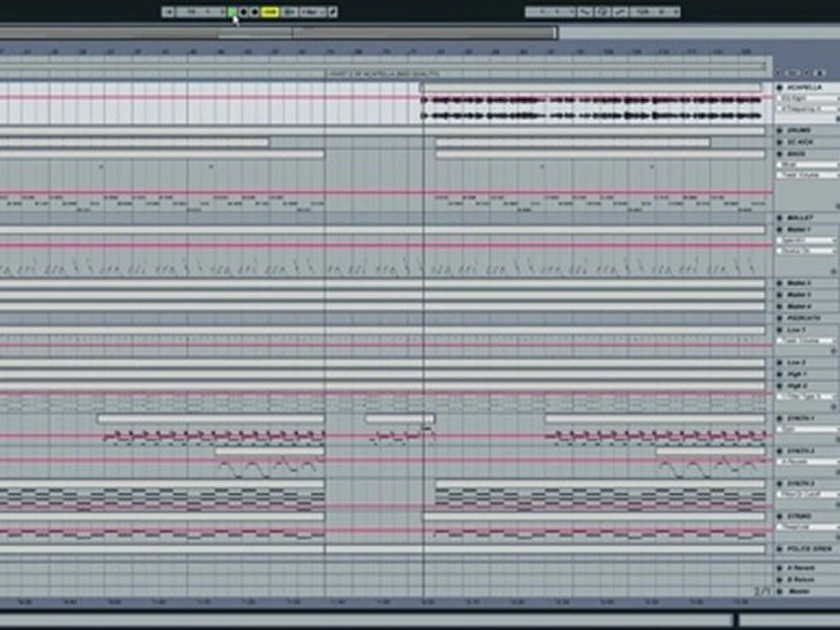The image size is (840, 630).
Task: Unfold the Mallet 4 track triangle
Action: pyautogui.click(x=780, y=306)
